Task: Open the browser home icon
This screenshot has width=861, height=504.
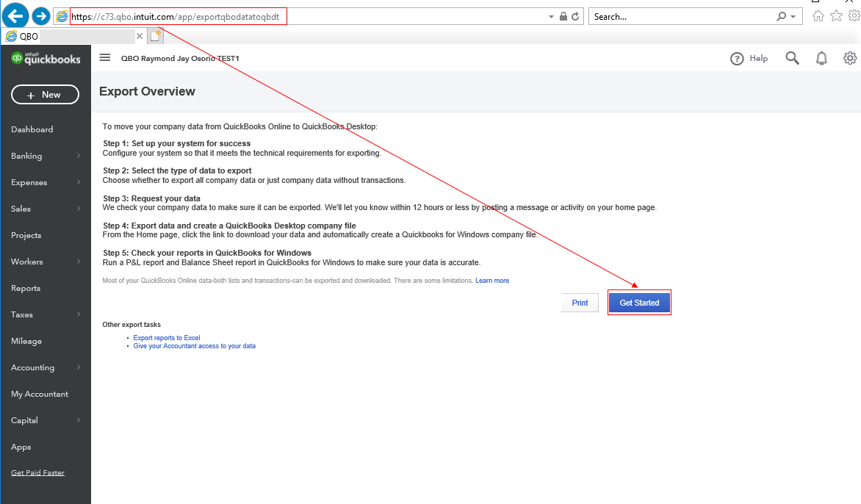Action: pyautogui.click(x=818, y=16)
